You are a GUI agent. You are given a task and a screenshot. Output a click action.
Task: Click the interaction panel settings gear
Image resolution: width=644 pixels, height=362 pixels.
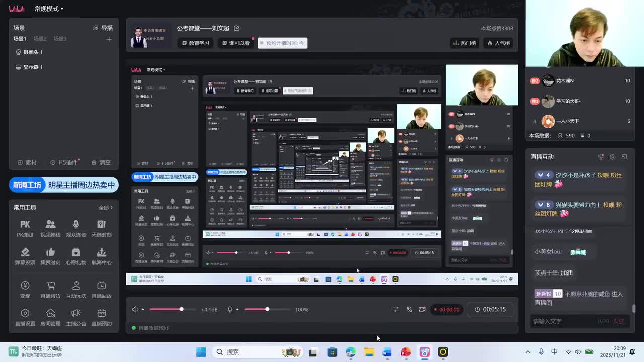click(x=612, y=157)
